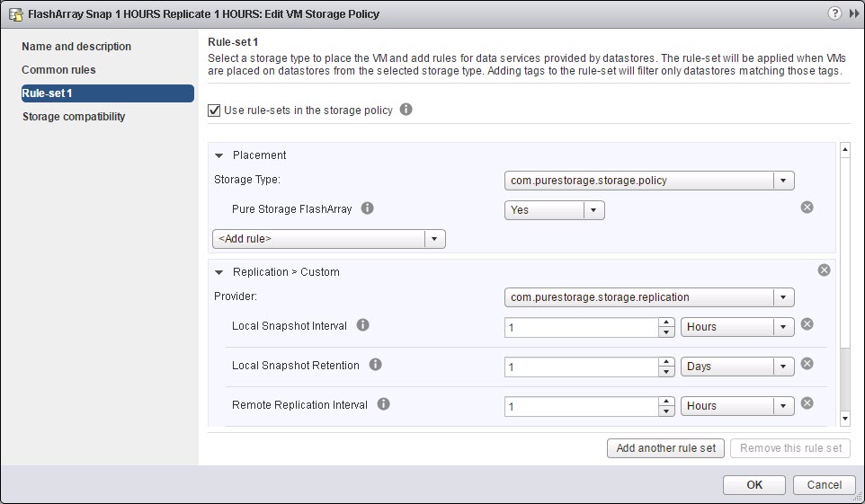Go to Common rules page

[x=58, y=69]
